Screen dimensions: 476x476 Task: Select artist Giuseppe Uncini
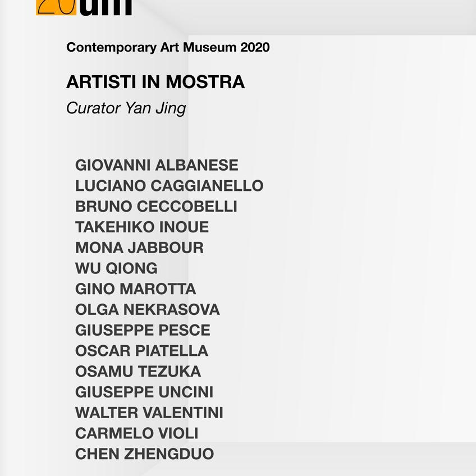[x=144, y=392]
